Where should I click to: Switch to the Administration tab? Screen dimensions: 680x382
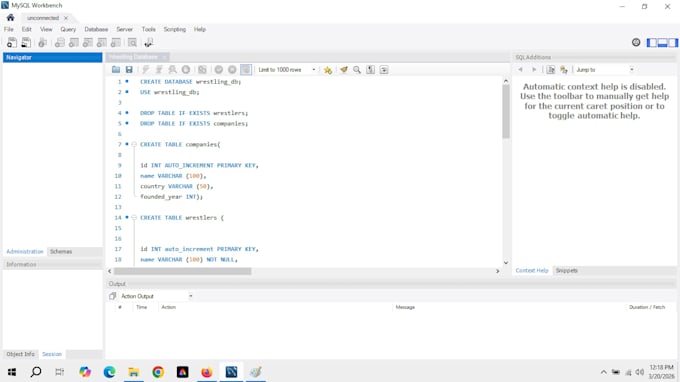[x=25, y=251]
